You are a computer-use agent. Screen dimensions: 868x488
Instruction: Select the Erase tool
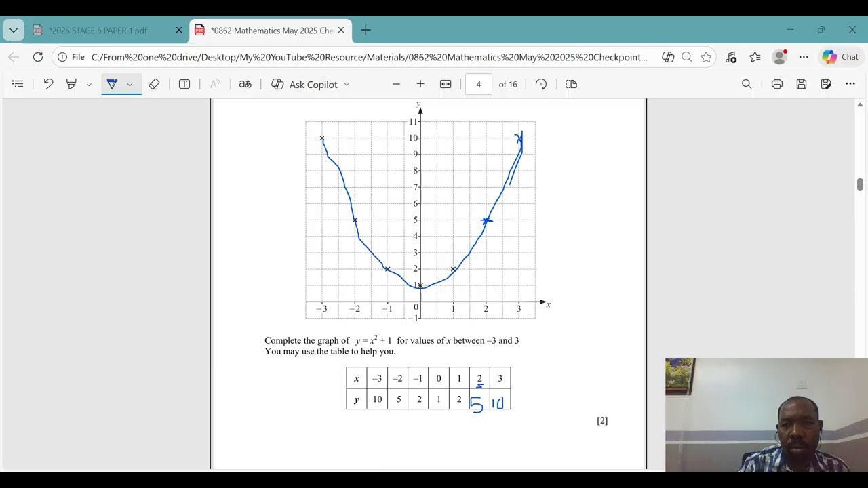tap(154, 84)
